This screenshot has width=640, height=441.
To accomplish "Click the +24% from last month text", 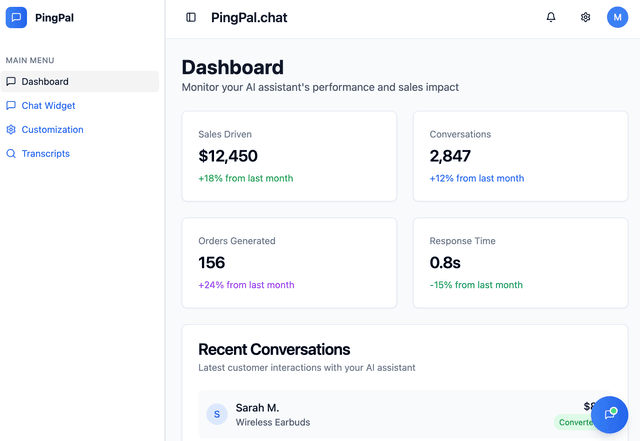I will (x=246, y=285).
